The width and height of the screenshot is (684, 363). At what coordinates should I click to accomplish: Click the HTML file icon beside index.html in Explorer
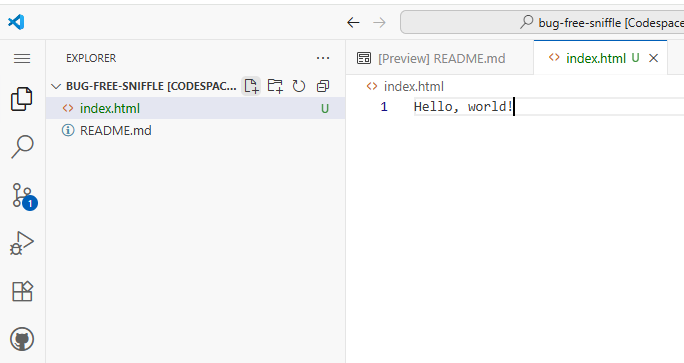pos(68,108)
